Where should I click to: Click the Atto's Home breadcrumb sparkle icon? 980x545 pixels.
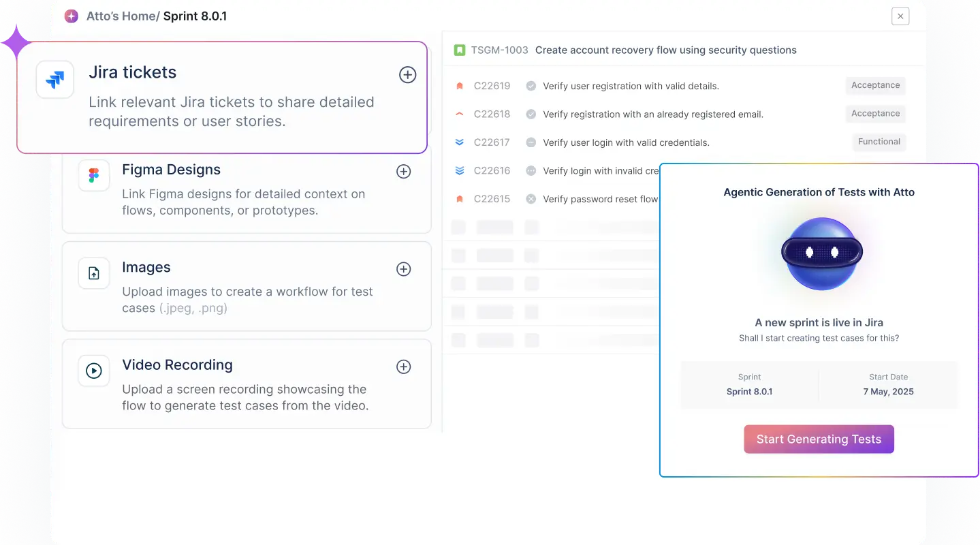[x=71, y=15]
